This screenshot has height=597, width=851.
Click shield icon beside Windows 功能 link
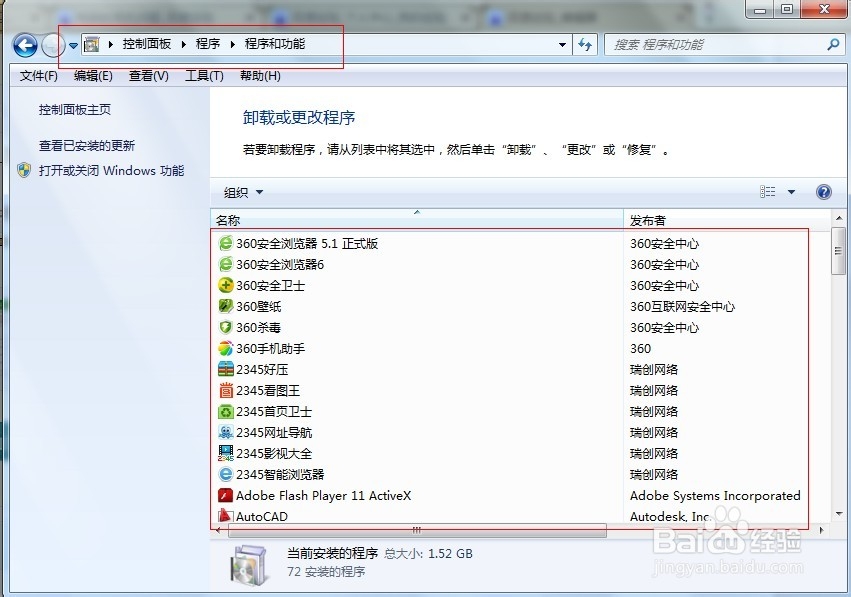point(24,170)
